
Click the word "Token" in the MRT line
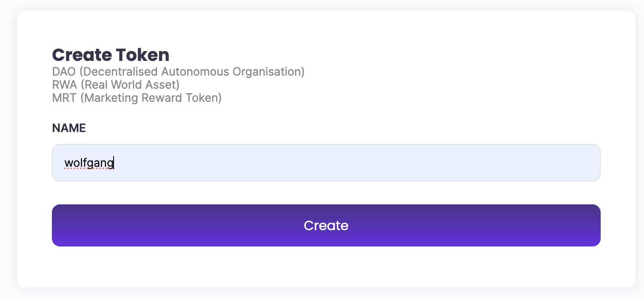[201, 98]
